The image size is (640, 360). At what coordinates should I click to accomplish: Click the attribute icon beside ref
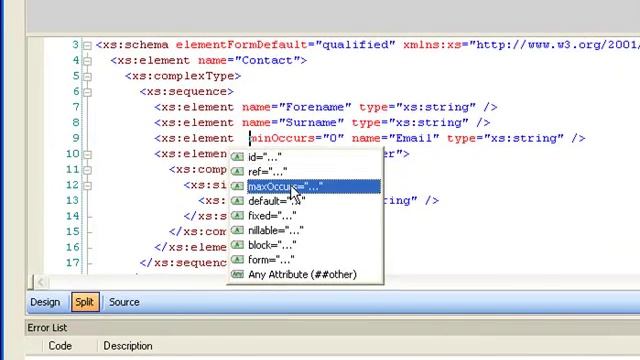coord(237,171)
